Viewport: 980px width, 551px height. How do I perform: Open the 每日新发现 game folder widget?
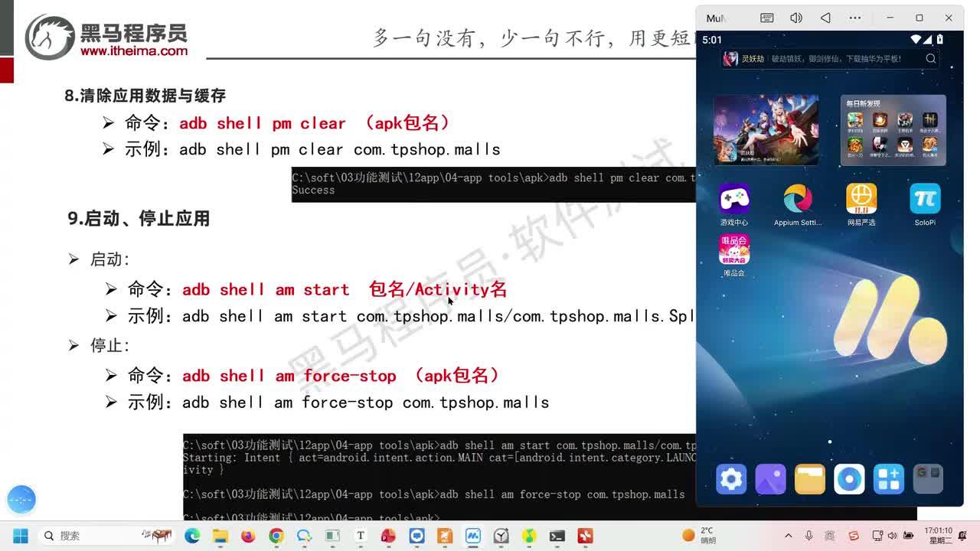(893, 130)
